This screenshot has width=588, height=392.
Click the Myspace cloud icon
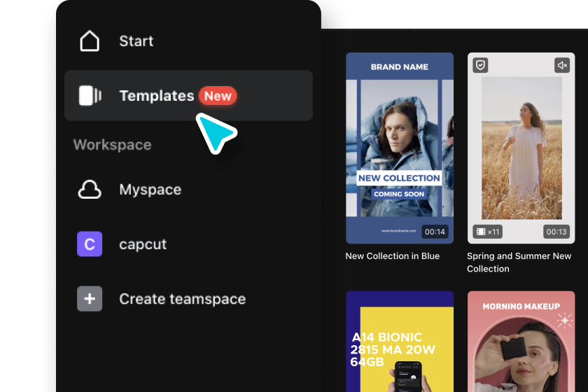tap(90, 190)
